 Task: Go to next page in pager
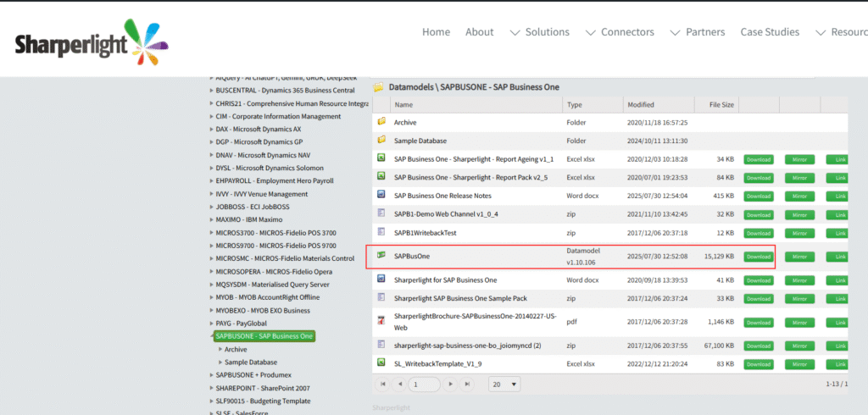tap(452, 384)
